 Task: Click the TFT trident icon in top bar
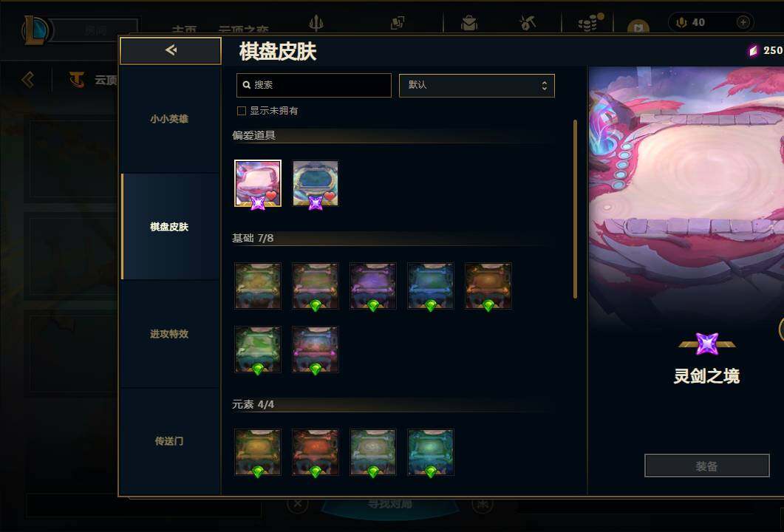[316, 23]
